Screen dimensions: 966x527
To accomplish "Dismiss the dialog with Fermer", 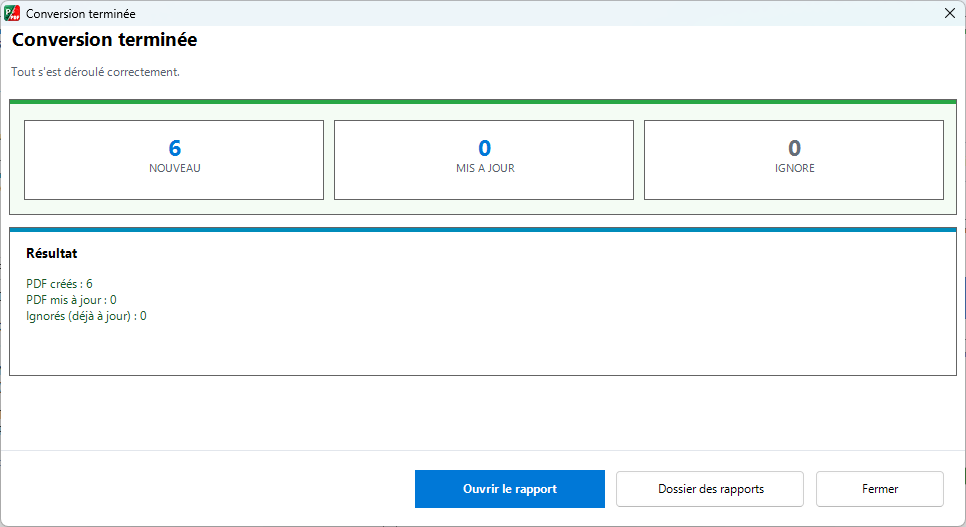I will [x=880, y=489].
